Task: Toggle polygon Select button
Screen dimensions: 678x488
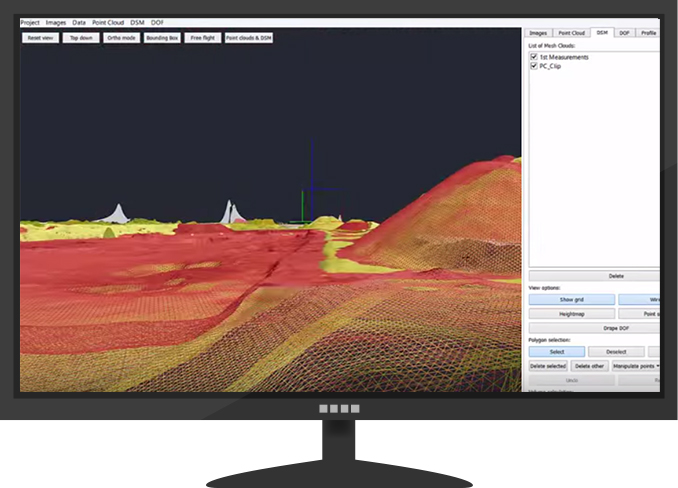Action: click(x=557, y=352)
